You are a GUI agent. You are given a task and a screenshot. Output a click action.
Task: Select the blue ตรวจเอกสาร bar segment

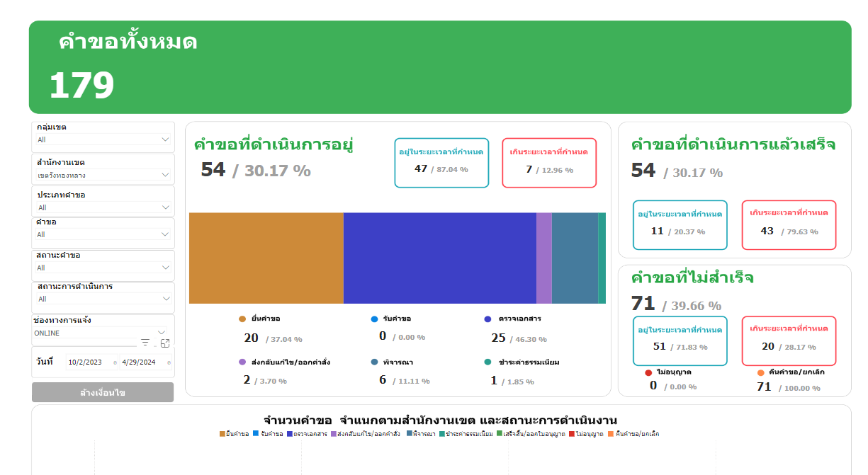(x=439, y=258)
